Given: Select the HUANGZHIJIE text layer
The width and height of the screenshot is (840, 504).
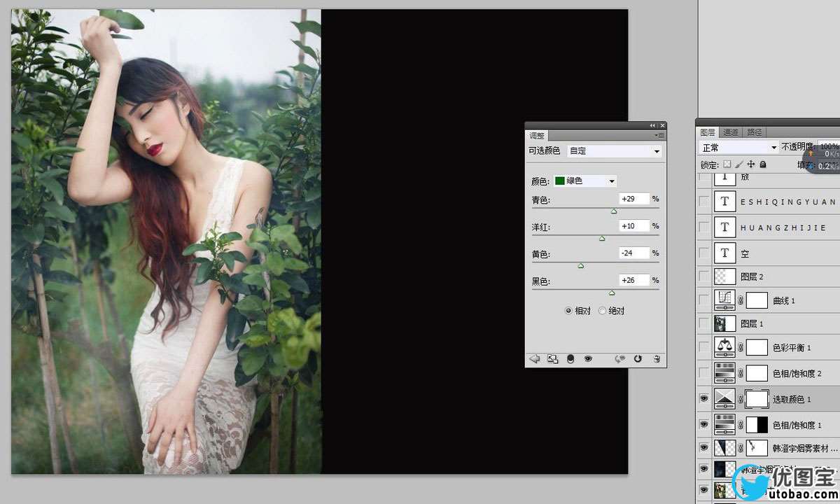Looking at the screenshot, I should (x=783, y=227).
